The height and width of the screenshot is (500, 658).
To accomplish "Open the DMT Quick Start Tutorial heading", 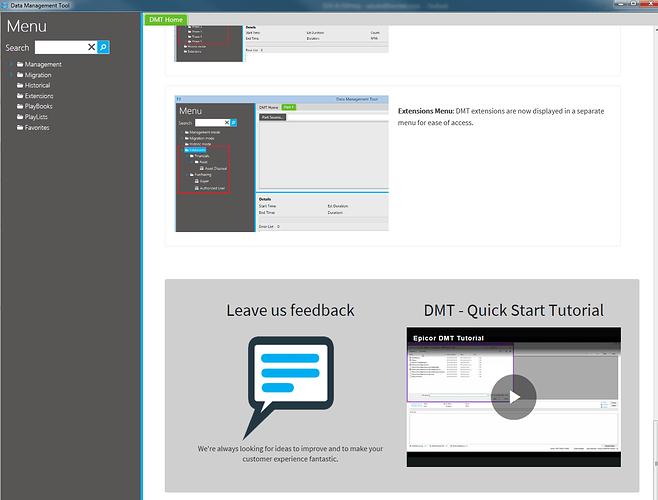I will (x=514, y=310).
